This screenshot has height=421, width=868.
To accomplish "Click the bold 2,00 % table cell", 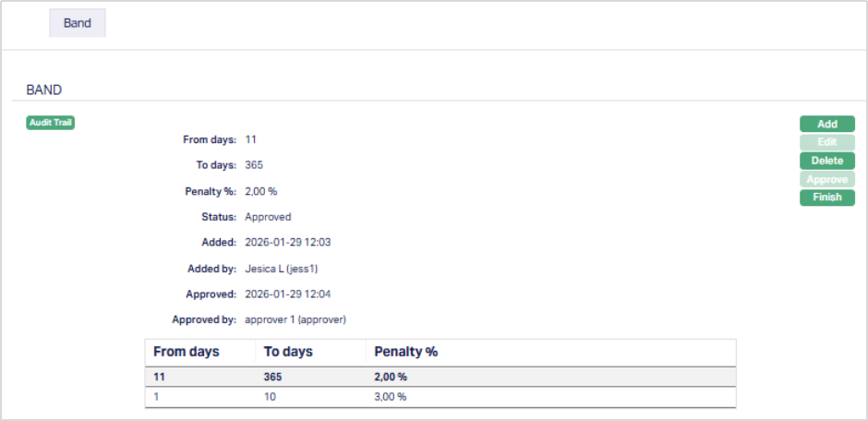I will [x=390, y=377].
